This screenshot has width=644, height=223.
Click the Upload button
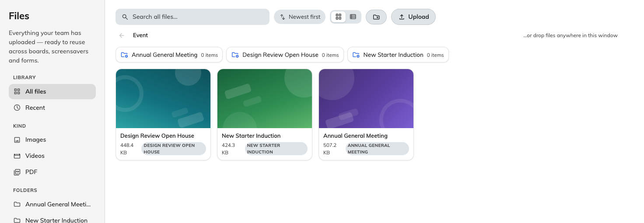click(x=413, y=17)
